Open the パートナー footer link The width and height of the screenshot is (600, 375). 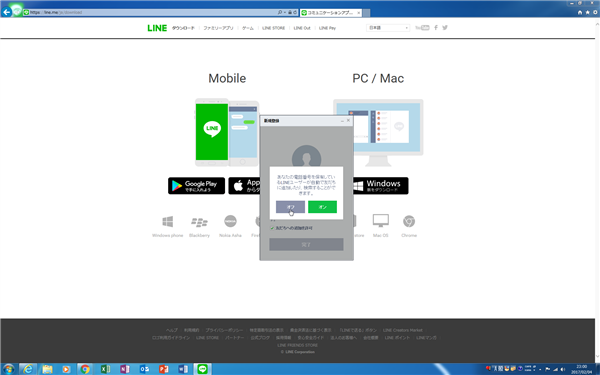click(x=234, y=338)
